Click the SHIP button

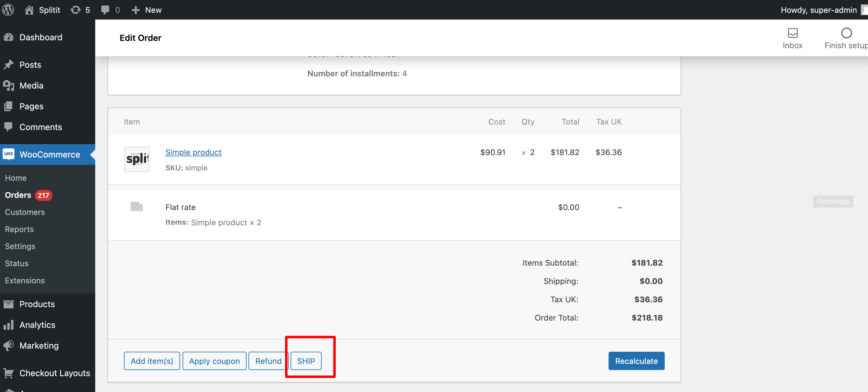coord(306,361)
